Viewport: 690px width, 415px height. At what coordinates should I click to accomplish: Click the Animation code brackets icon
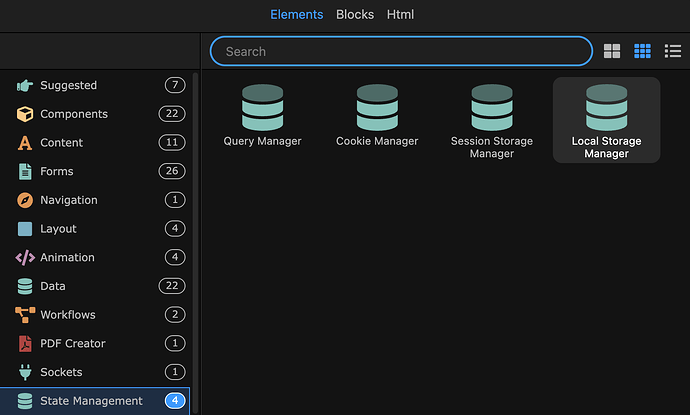[x=25, y=257]
